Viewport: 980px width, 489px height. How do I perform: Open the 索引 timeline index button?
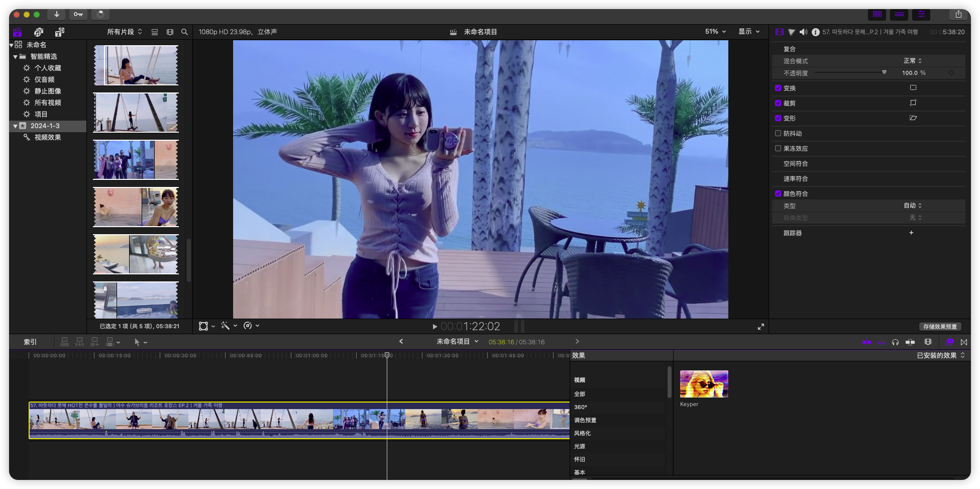30,342
